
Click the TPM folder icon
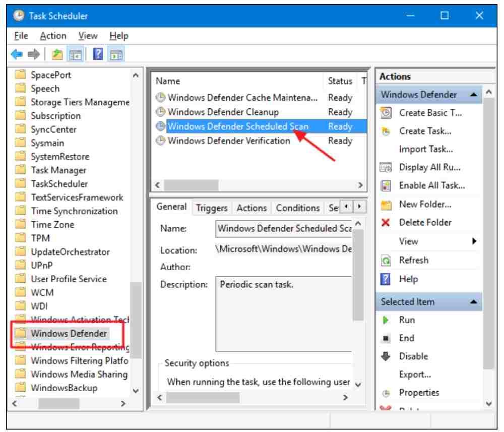(x=21, y=238)
